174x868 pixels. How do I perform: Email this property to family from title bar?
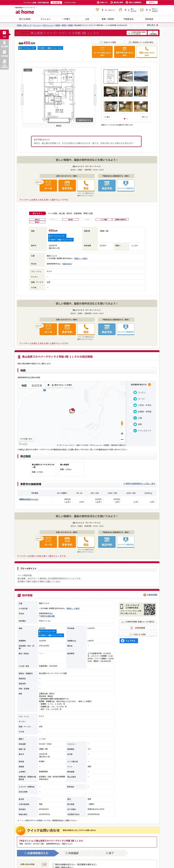pyautogui.click(x=137, y=33)
